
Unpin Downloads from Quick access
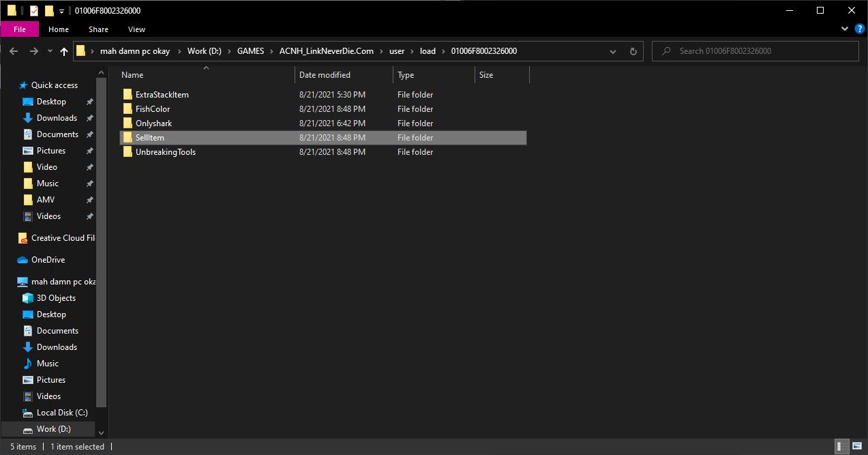[x=89, y=118]
